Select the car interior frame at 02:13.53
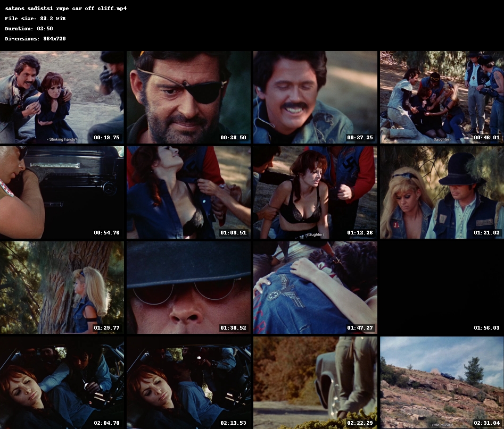Viewport: 504px width, 429px height. pyautogui.click(x=188, y=383)
